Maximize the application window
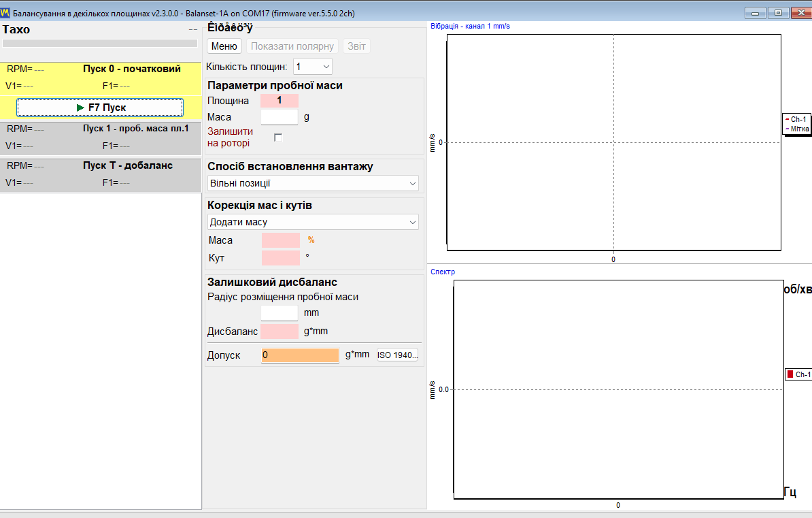The width and height of the screenshot is (812, 518). pos(779,12)
